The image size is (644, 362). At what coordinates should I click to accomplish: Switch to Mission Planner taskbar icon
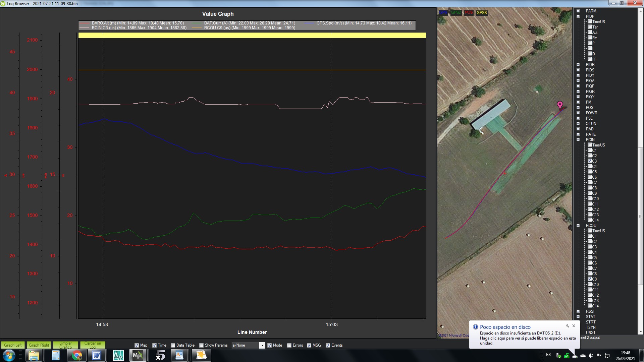(138, 355)
